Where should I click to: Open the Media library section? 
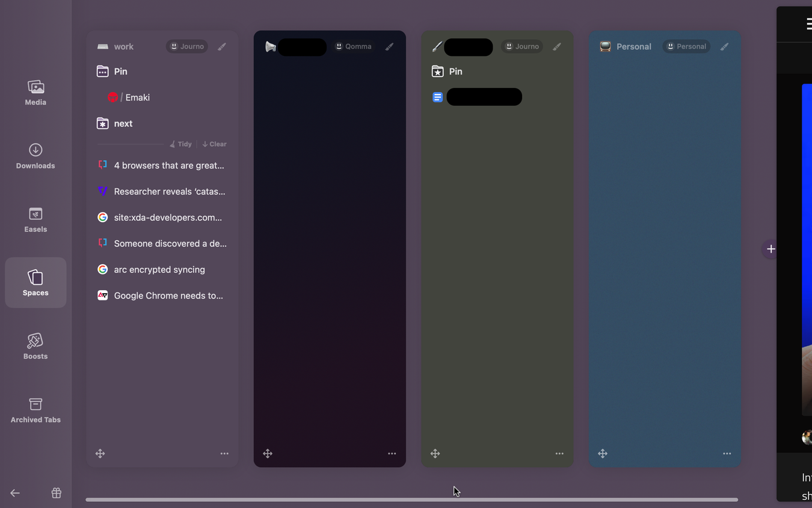click(35, 93)
